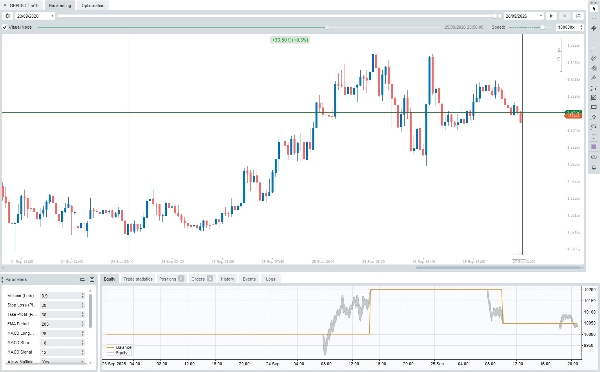Screen dimensions: 600x372
Task: Open the History tab
Action: [x=227, y=279]
